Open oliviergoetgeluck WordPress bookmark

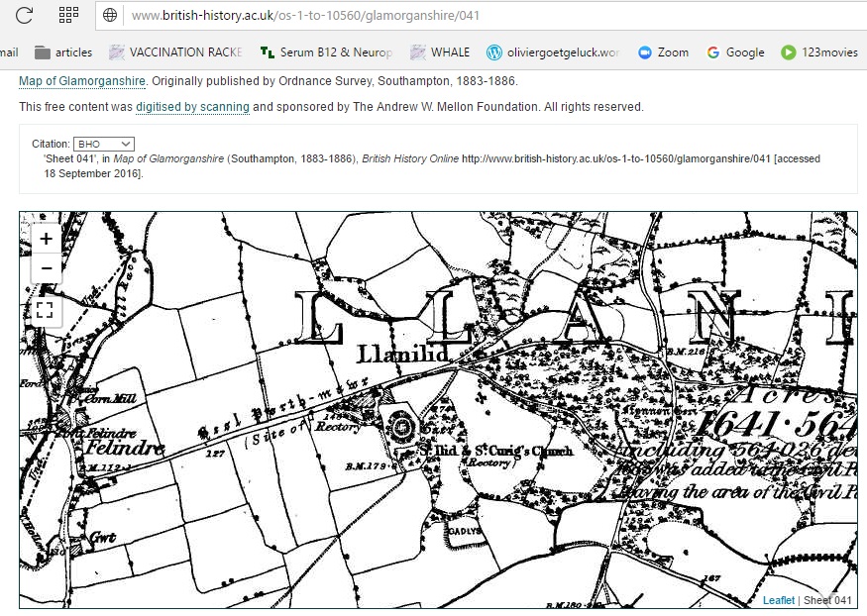(x=553, y=52)
